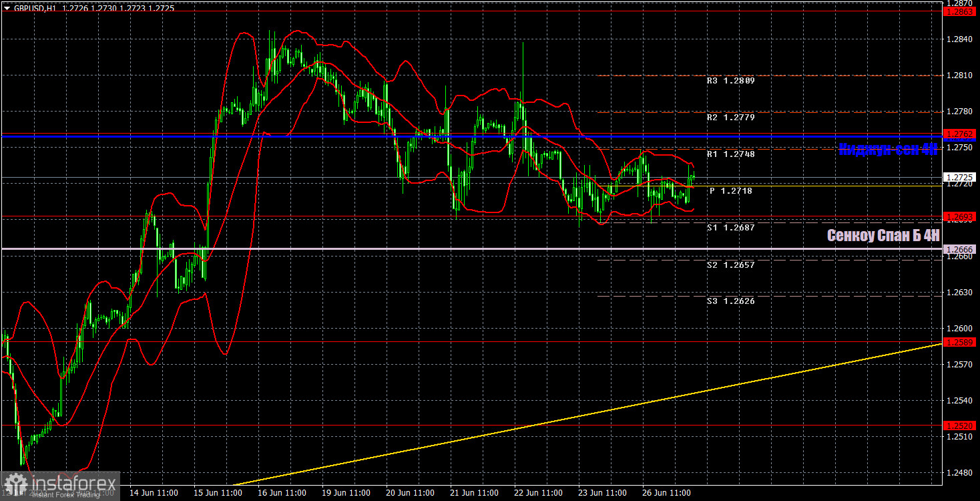Click the R1 1.2748 pivot label
The height and width of the screenshot is (501, 980).
click(730, 154)
